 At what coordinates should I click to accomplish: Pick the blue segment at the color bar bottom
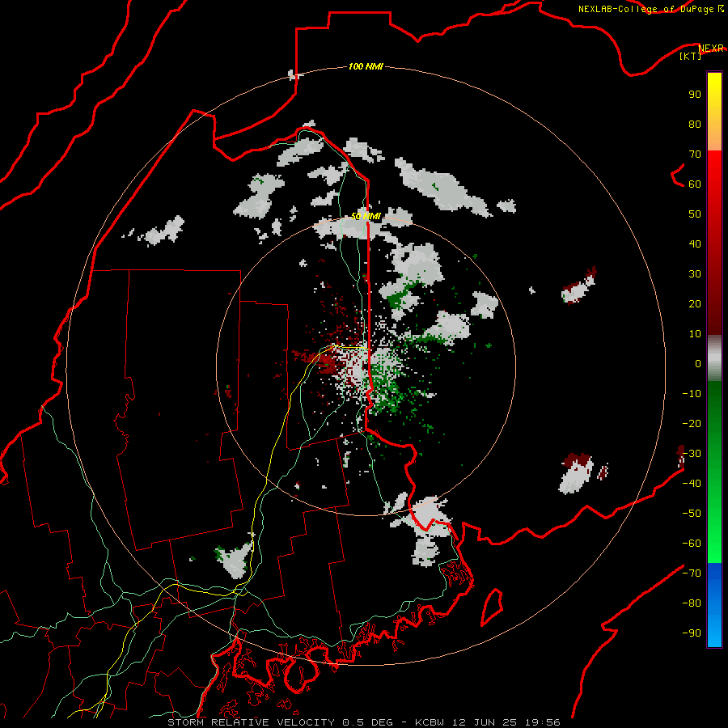coord(714,605)
